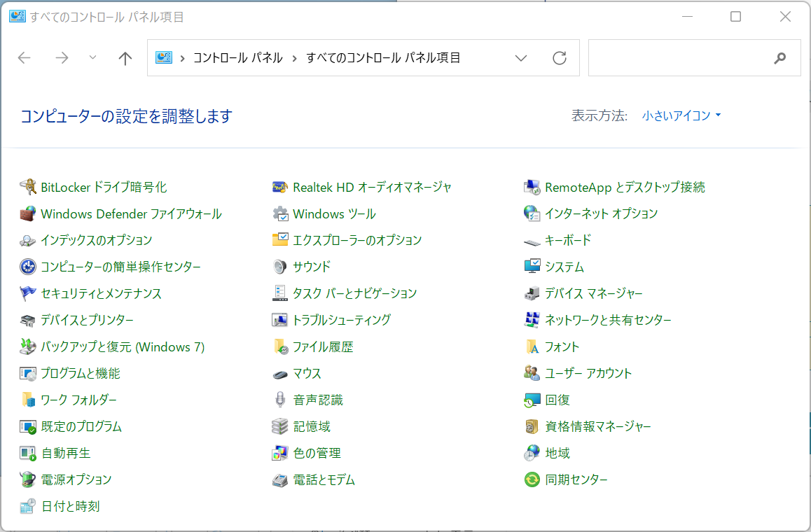Open the RemoteApp とデスクトップ接続 link

pyautogui.click(x=625, y=187)
